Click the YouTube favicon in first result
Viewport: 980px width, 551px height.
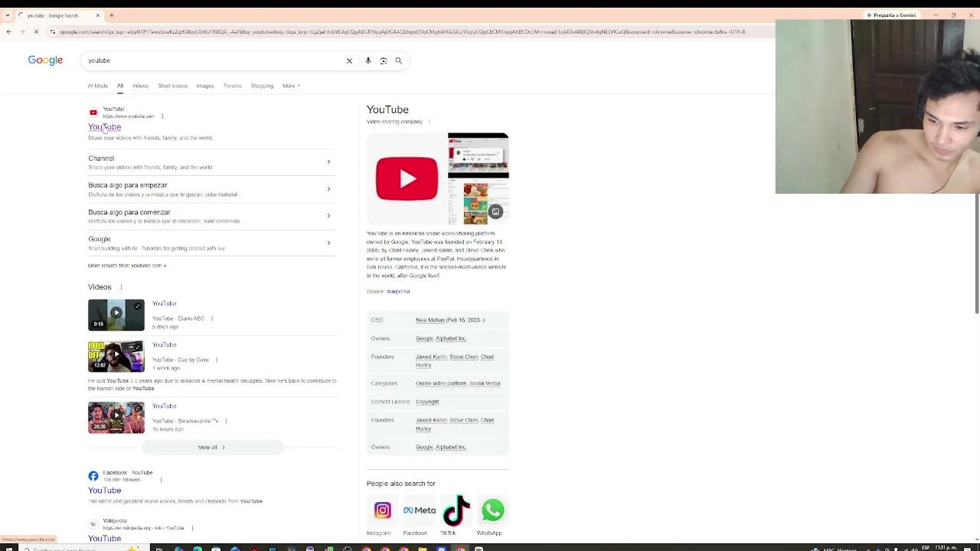click(x=93, y=112)
